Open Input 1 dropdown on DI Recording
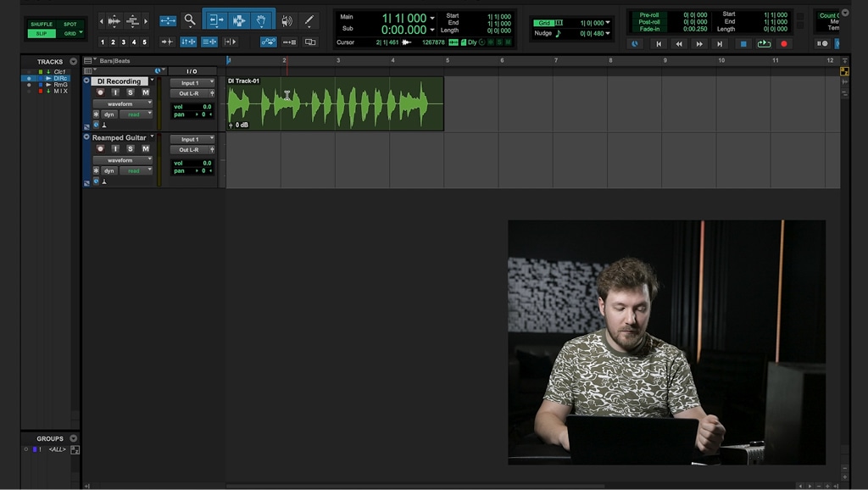Screen dimensions: 868x490 192,82
